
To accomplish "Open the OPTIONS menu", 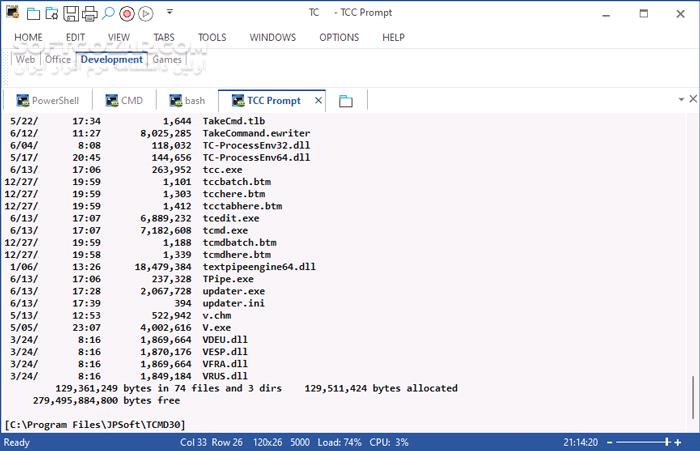I will click(x=339, y=38).
